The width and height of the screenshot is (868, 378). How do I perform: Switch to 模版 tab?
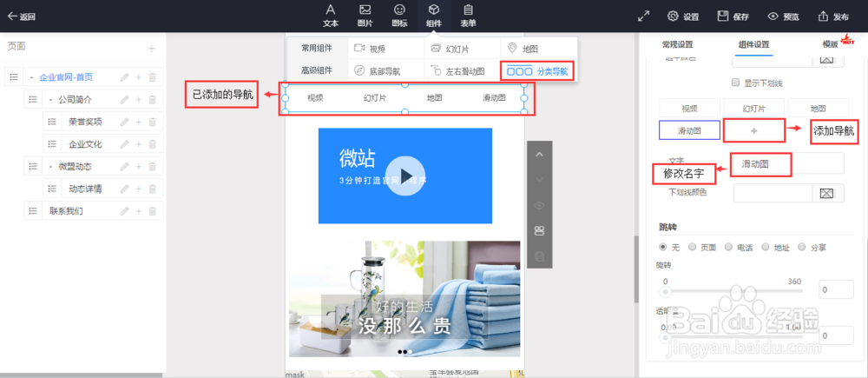click(x=830, y=45)
